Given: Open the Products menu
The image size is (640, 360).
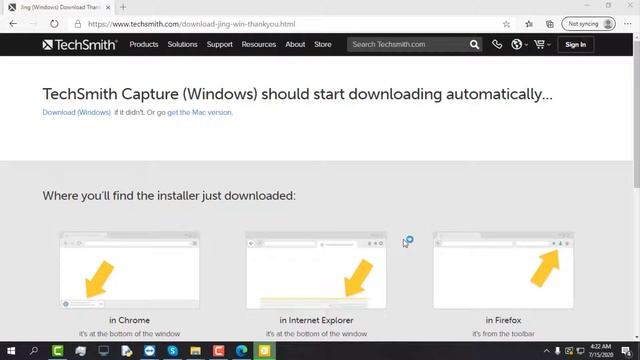Looking at the screenshot, I should 144,44.
